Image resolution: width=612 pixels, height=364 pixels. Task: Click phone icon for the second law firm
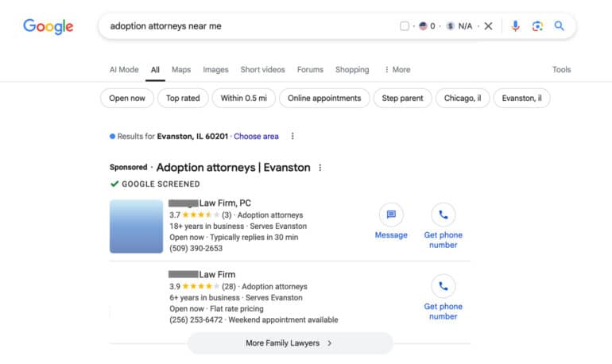coord(443,286)
